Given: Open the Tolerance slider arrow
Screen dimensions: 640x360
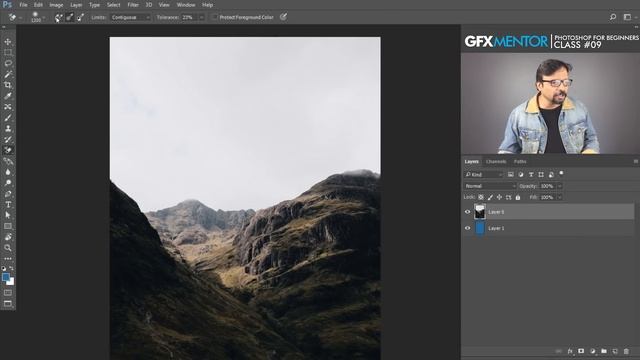Looking at the screenshot, I should [x=201, y=17].
